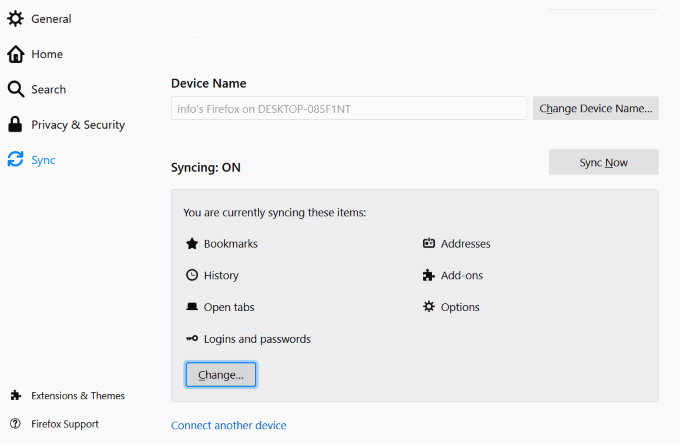The height and width of the screenshot is (444, 680).
Task: Click the Home house icon
Action: tap(15, 54)
